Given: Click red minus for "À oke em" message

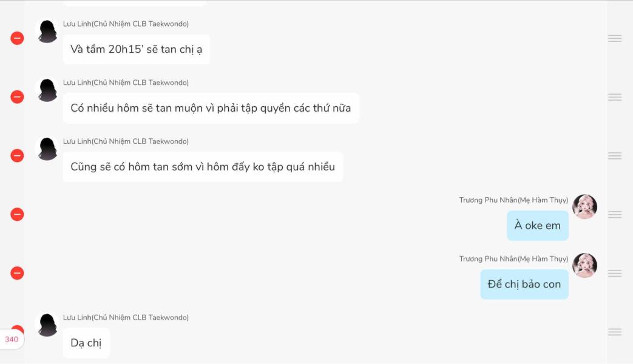Looking at the screenshot, I should pos(17,215).
